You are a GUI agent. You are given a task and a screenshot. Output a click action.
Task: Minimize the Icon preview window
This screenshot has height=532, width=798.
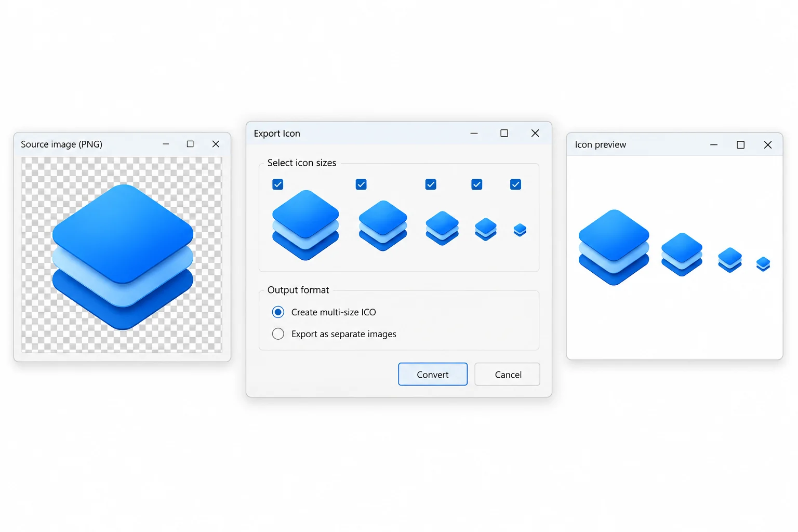[714, 145]
